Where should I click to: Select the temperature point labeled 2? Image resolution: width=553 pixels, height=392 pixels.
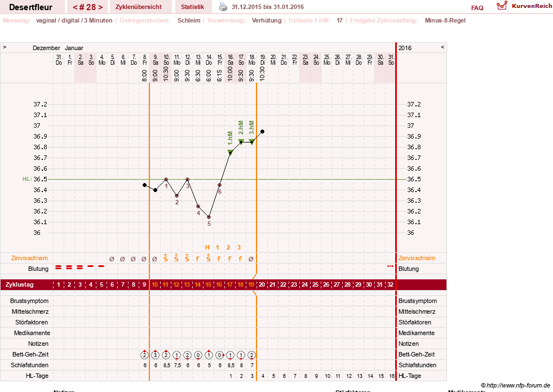coord(176,195)
